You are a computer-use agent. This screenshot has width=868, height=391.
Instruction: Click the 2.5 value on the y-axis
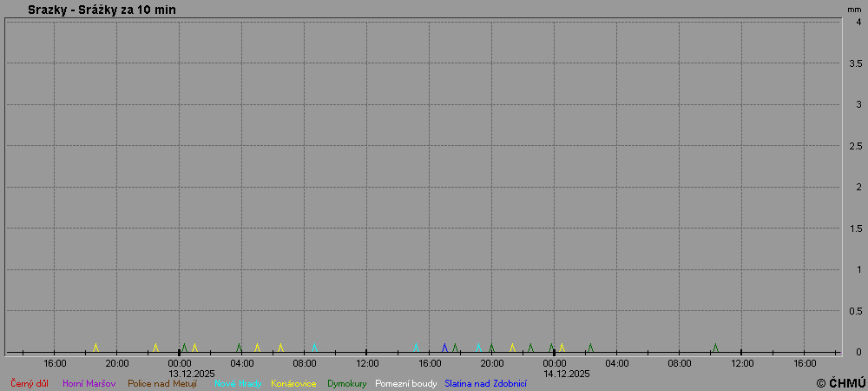click(x=854, y=146)
